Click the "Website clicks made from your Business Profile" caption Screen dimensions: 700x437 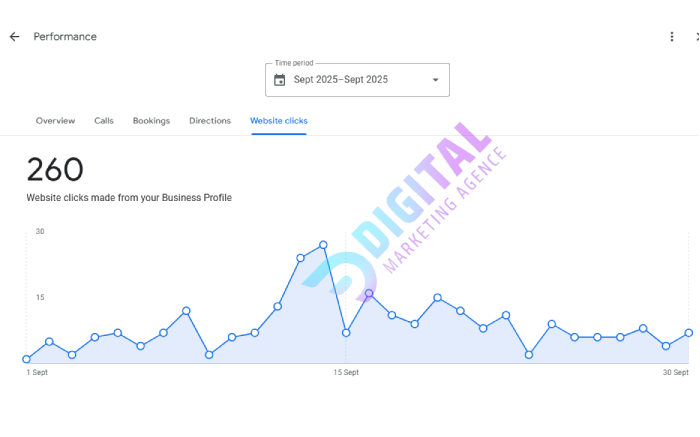point(129,198)
